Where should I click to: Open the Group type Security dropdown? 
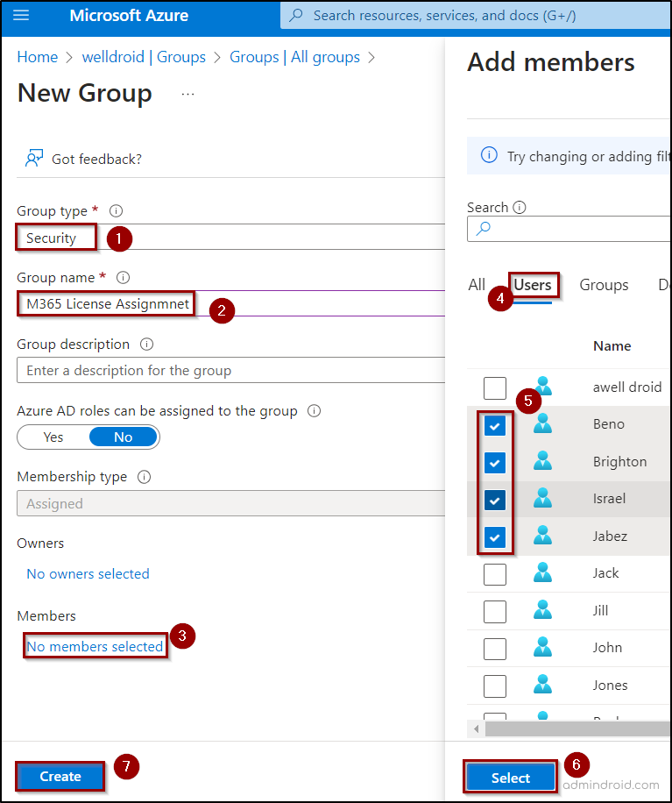pyautogui.click(x=230, y=237)
